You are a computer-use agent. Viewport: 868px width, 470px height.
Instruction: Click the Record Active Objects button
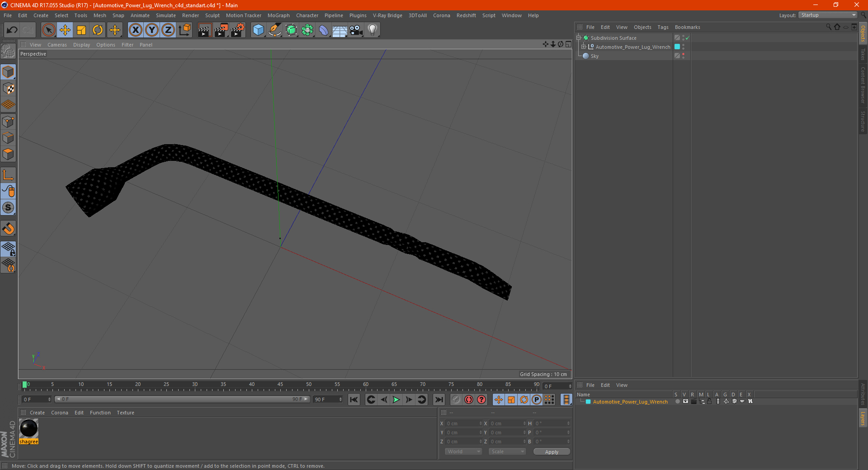coord(456,399)
